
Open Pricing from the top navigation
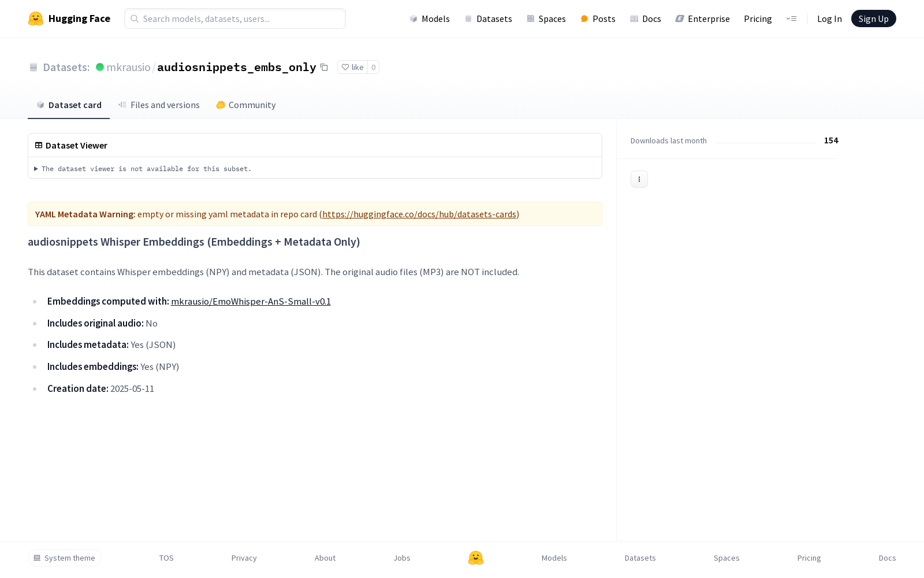(758, 18)
